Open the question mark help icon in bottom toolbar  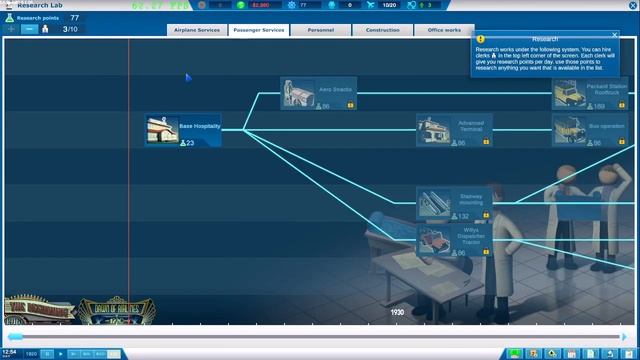(533, 353)
